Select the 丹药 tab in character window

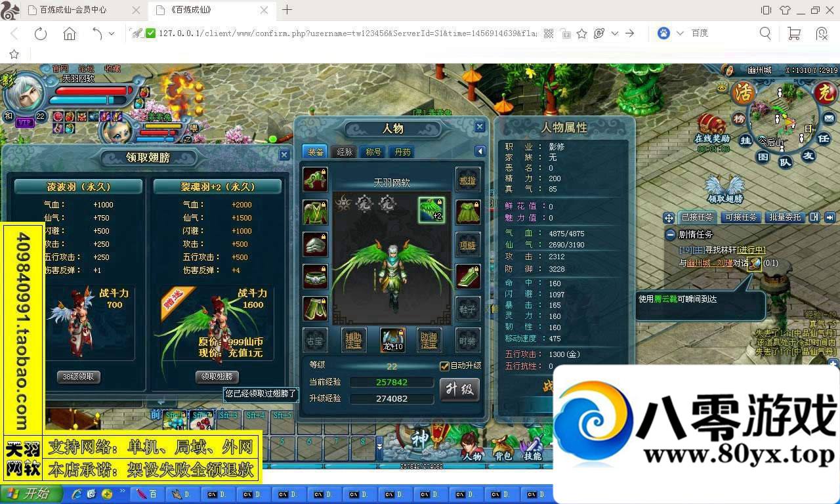click(402, 152)
